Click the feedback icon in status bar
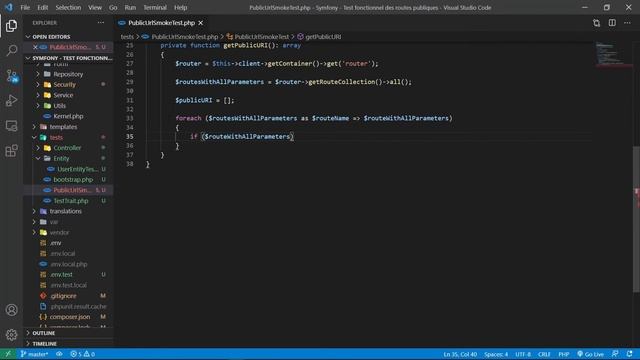This screenshot has width=640, height=360. [615, 354]
